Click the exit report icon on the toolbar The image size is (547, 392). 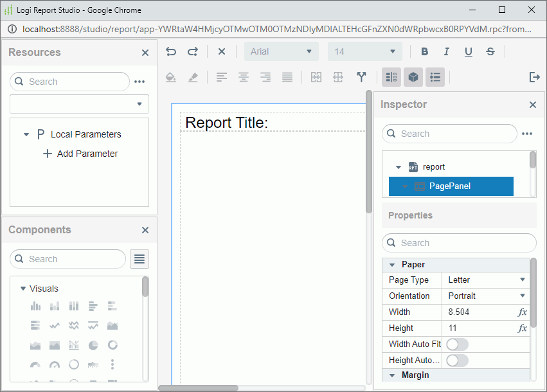[534, 77]
